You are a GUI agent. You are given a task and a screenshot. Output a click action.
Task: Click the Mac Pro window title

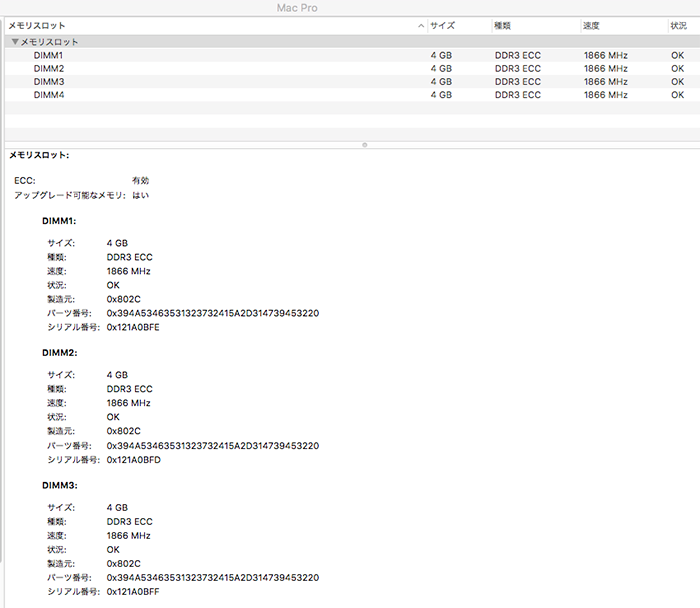297,8
